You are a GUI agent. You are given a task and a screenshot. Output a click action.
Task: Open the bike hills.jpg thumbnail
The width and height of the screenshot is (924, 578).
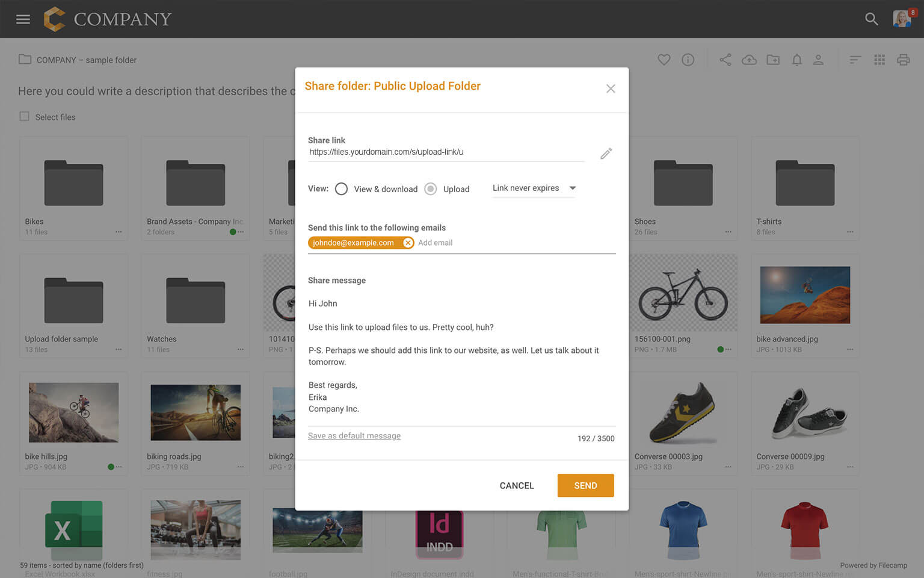[x=73, y=412]
